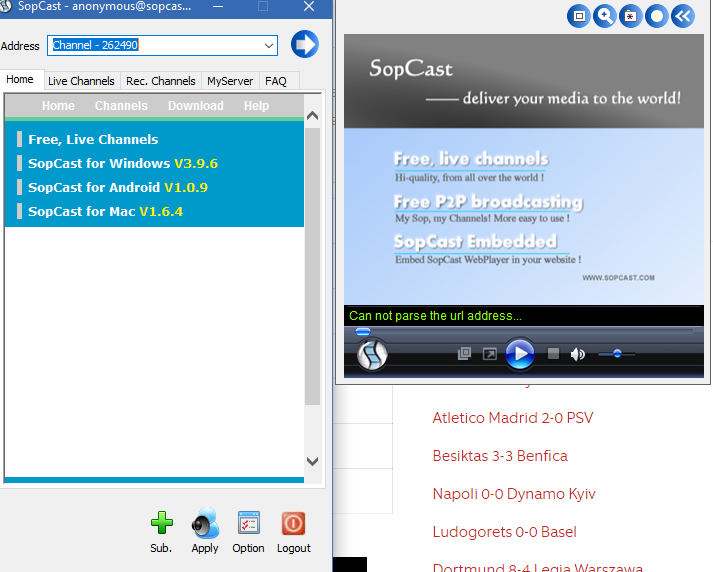Open the Rec. Channels tab
The width and height of the screenshot is (713, 572).
click(161, 81)
